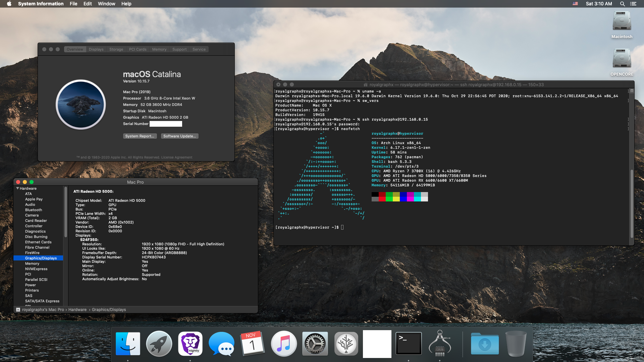Collapse the Hardware tree section
This screenshot has height=362, width=644.
[17, 188]
